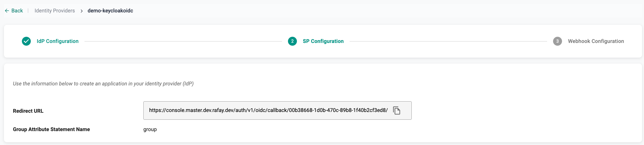Go back using the Back link

click(x=17, y=11)
